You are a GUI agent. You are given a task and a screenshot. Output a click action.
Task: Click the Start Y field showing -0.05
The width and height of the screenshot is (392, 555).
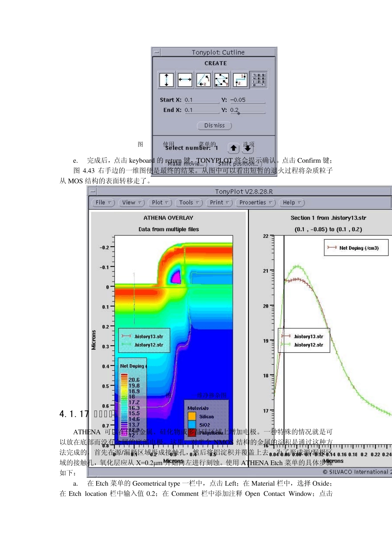tap(247, 100)
